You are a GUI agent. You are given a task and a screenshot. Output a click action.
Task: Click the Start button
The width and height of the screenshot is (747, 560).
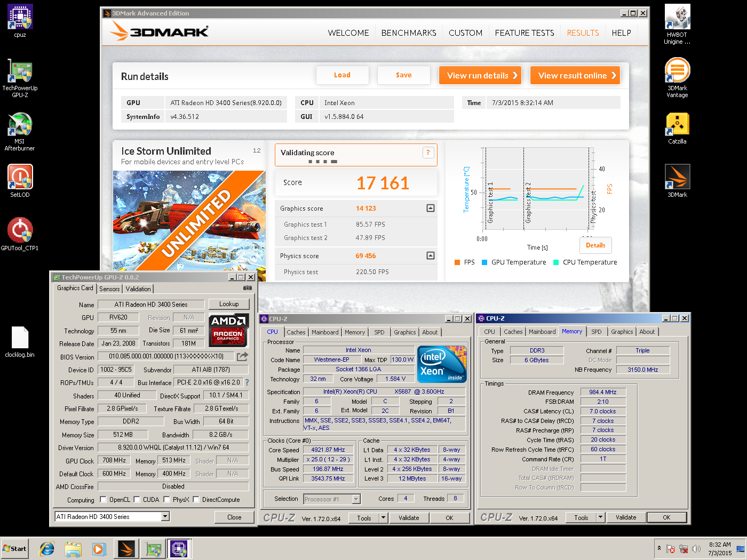point(14,549)
